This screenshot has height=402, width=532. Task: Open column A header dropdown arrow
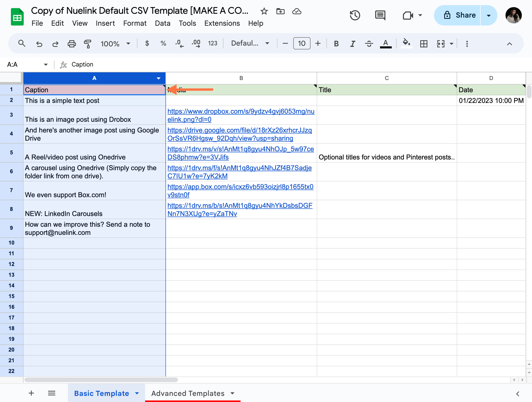[159, 78]
